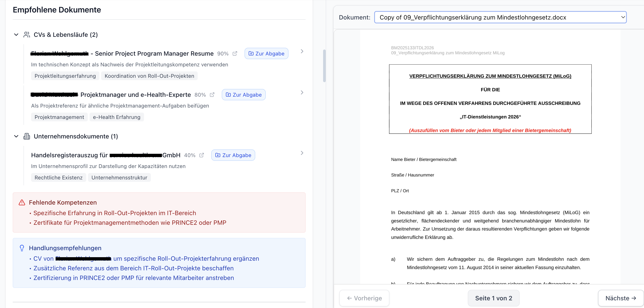Screen dimensions: 644x308
Task: Click the lightbulb icon at Handlungsempfehlungen
Action: pos(22,248)
